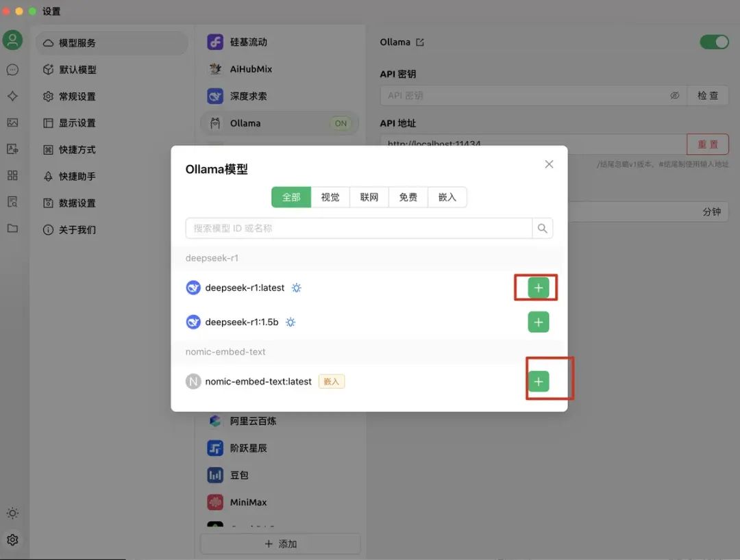Click the 检查 API key button
740x560 pixels.
coord(707,96)
